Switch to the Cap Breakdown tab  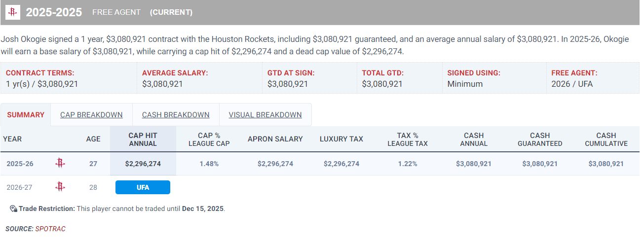point(91,115)
